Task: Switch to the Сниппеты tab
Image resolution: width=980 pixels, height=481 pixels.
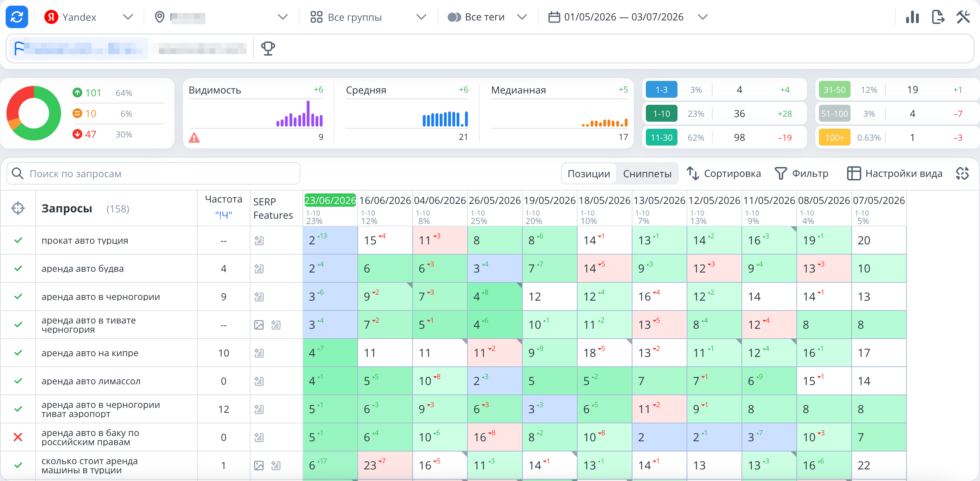Action: click(647, 174)
